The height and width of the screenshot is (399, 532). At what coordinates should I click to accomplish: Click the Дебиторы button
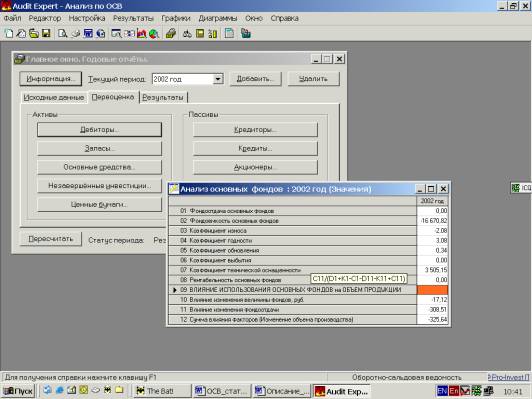[99, 130]
